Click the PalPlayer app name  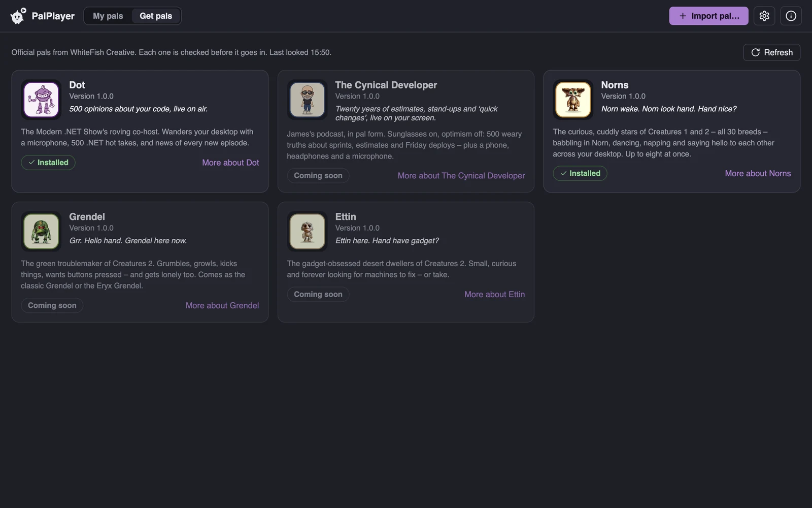tap(53, 16)
